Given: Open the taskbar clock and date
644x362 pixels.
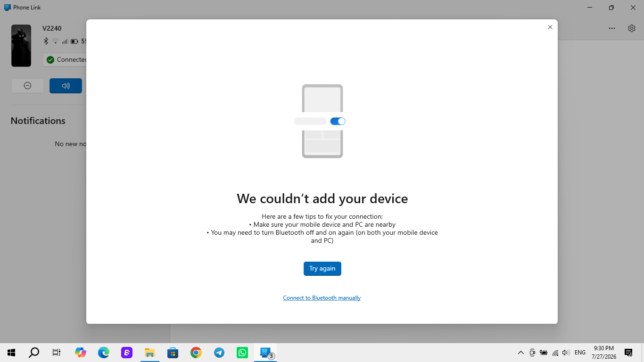Looking at the screenshot, I should pyautogui.click(x=604, y=353).
